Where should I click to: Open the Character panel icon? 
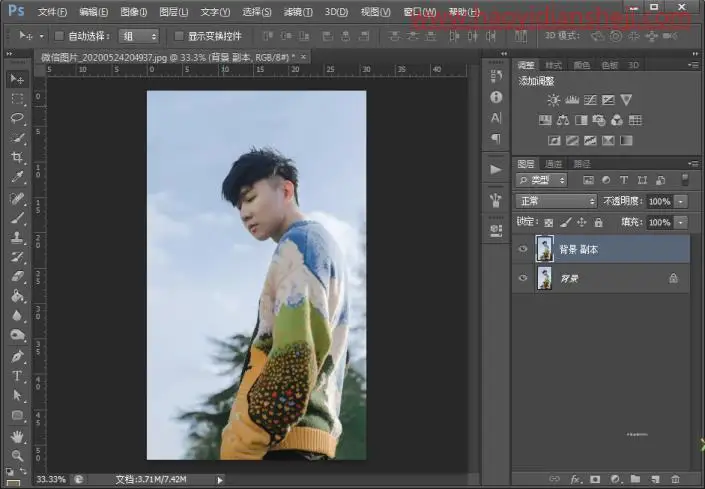496,118
